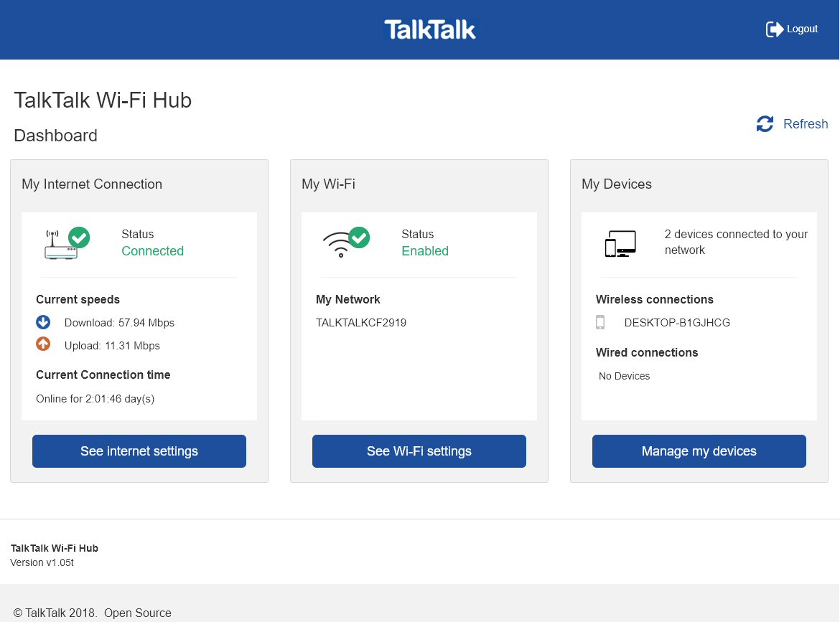Click the green Enabled Wi-Fi status text

[425, 251]
